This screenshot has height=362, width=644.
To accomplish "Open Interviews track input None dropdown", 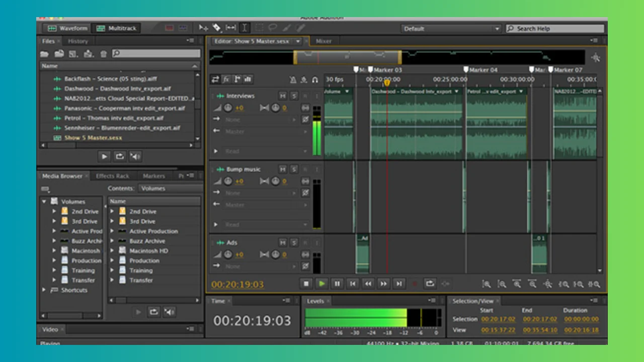I will pos(261,120).
